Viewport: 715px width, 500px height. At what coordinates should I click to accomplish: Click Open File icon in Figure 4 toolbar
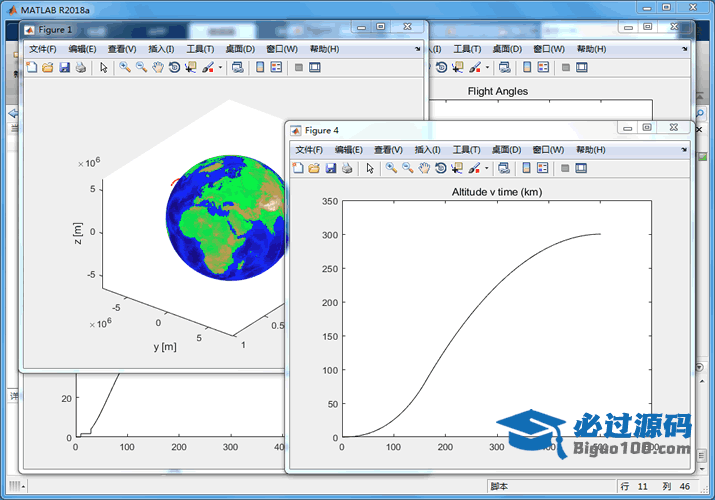(314, 168)
